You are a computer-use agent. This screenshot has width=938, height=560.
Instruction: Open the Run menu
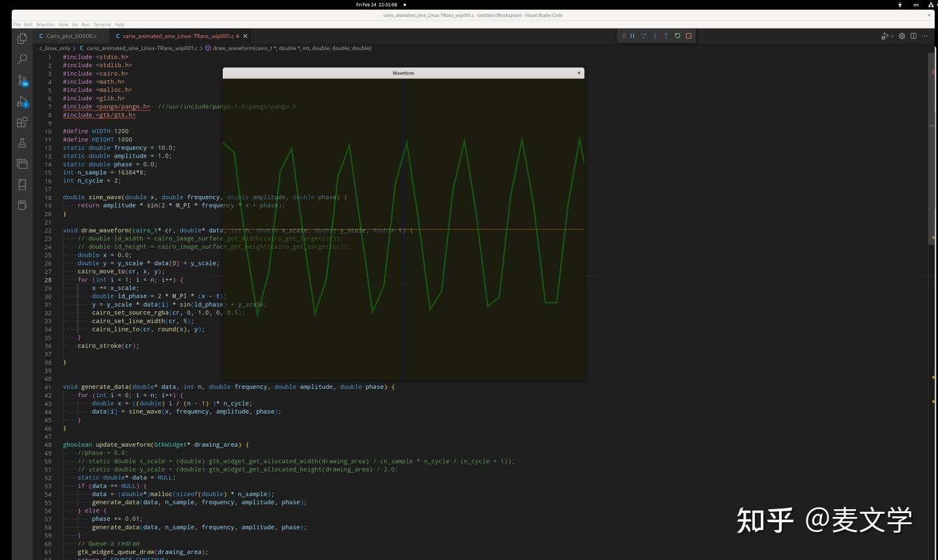[85, 25]
